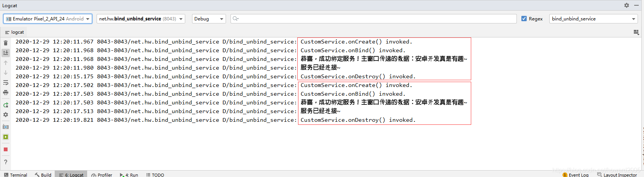Clear logcat with the trash icon
Image resolution: width=644 pixels, height=177 pixels.
[6, 43]
